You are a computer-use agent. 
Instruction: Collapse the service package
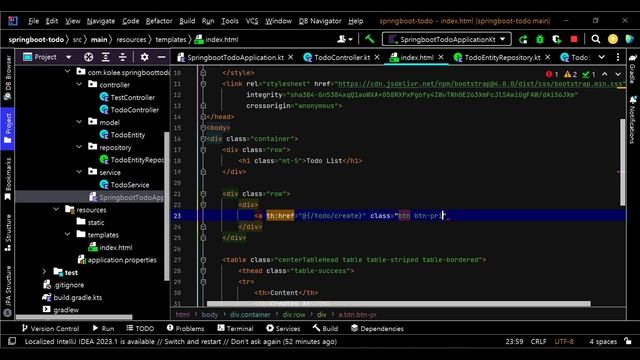(x=79, y=172)
